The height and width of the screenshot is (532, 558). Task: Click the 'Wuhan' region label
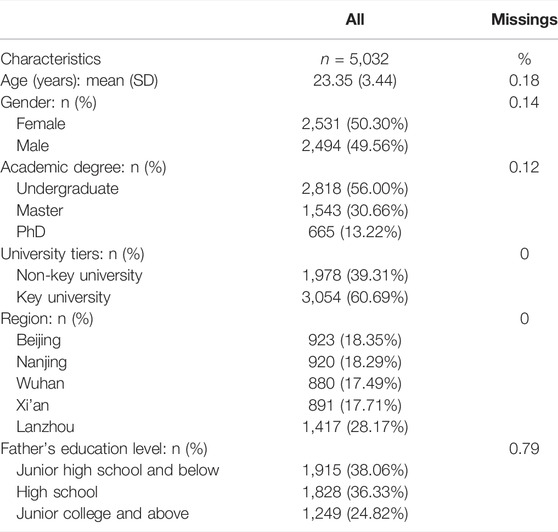pyautogui.click(x=41, y=384)
